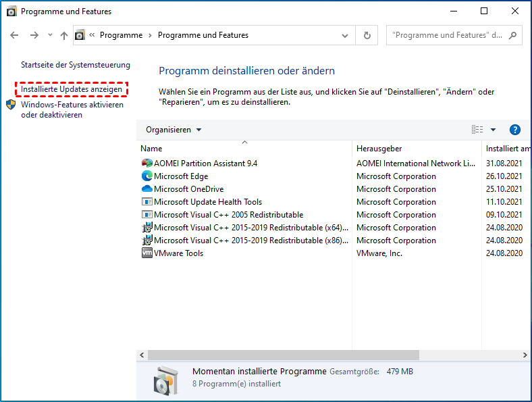Viewport: 532px width, 402px height.
Task: Open Installierte Updates anzeigen
Action: point(72,89)
